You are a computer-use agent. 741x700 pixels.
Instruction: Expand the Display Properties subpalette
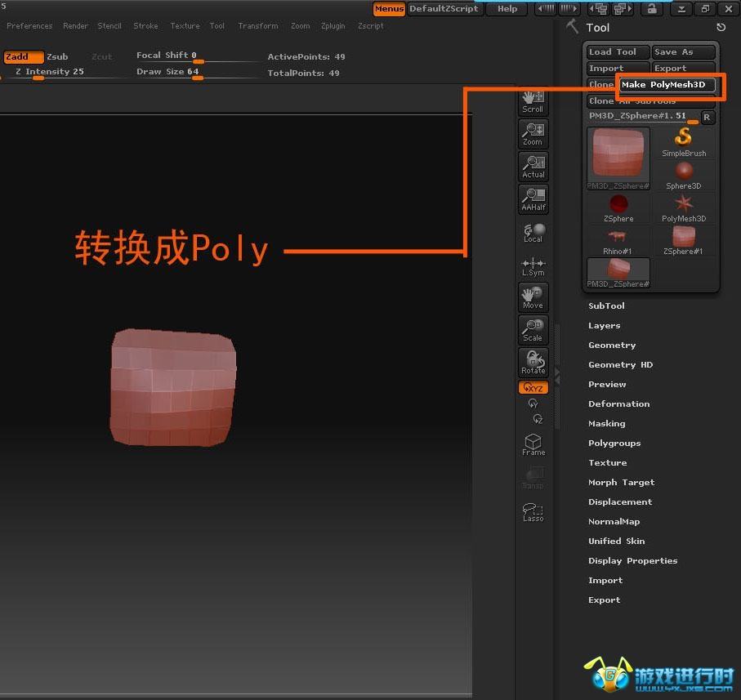(633, 560)
